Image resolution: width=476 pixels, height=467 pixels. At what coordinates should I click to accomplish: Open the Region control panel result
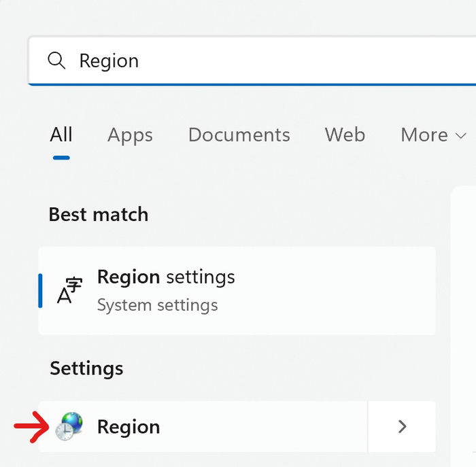pyautogui.click(x=203, y=427)
